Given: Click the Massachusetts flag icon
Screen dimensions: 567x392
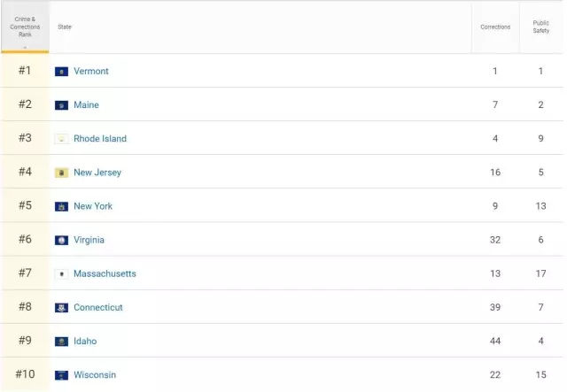Looking at the screenshot, I should pyautogui.click(x=61, y=274).
